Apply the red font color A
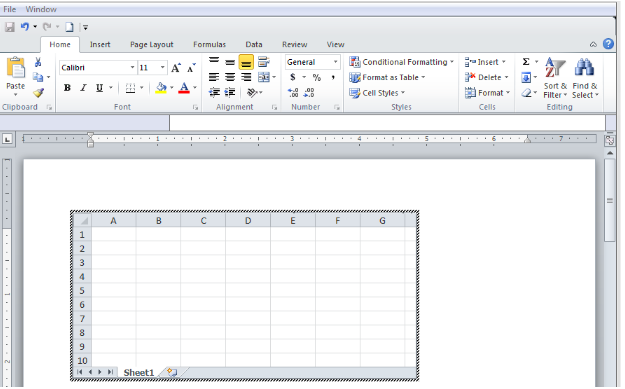Viewport: 625px width, 389px height. pos(184,88)
